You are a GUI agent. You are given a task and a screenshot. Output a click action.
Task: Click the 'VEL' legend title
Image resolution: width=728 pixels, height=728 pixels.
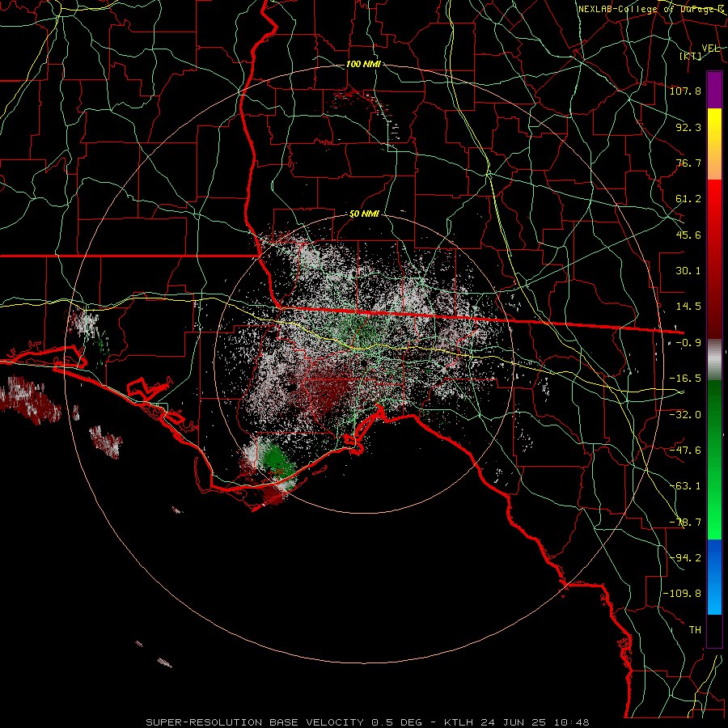710,49
